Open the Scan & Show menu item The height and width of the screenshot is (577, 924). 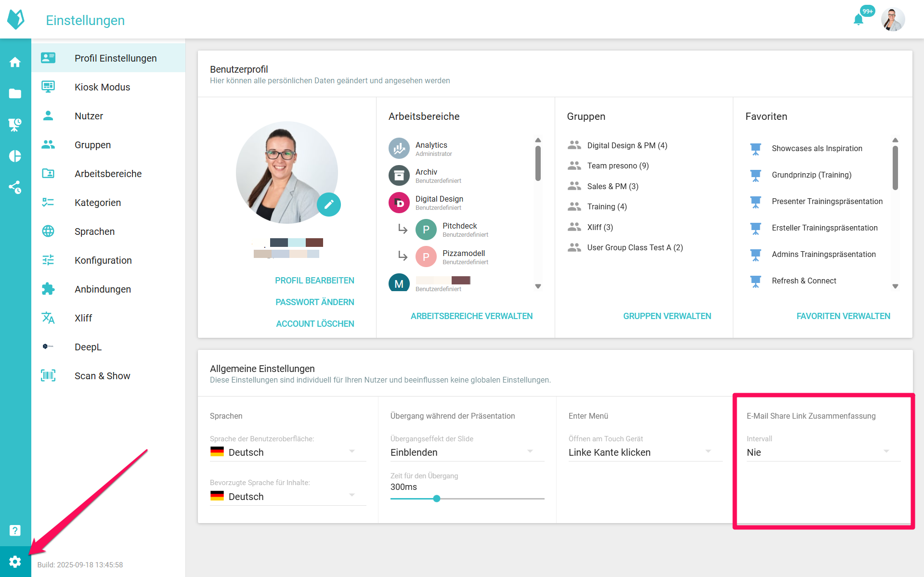(102, 376)
